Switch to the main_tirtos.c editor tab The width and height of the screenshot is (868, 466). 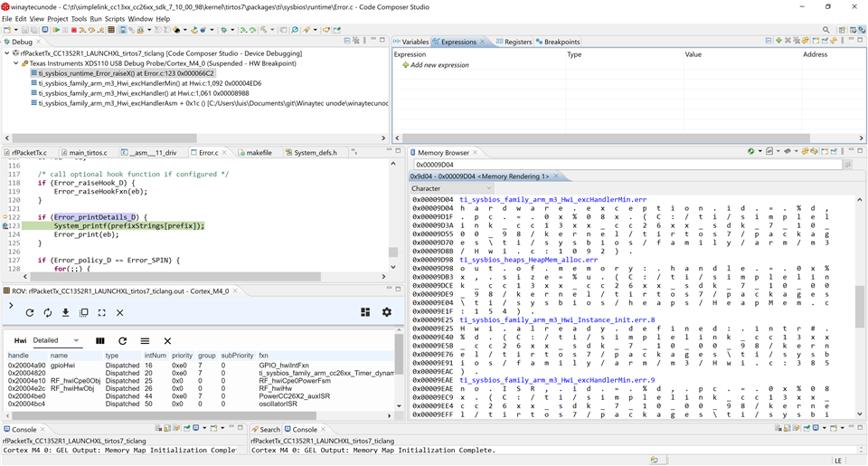tap(88, 152)
